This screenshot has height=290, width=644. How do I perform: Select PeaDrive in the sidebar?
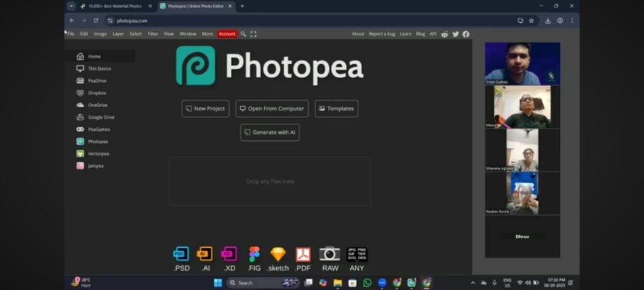[97, 81]
